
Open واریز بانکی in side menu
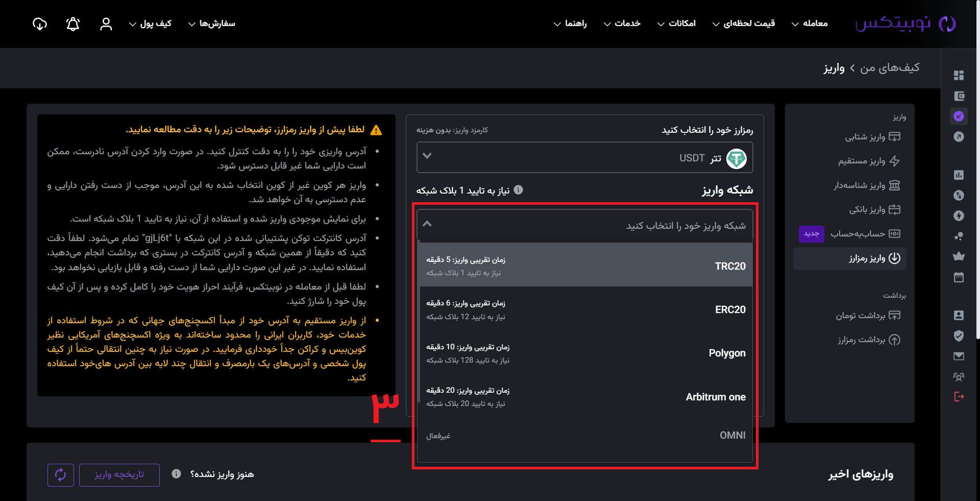click(874, 209)
